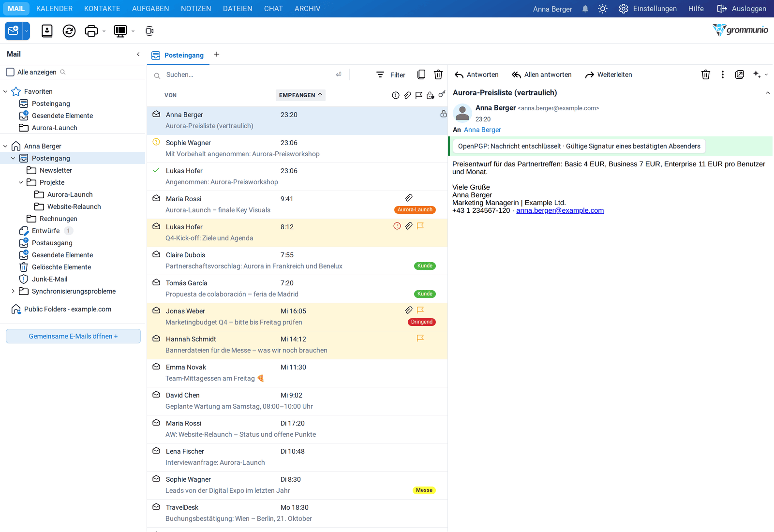
Task: Click the AI sparkle icon in the reading pane
Action: [x=757, y=74]
